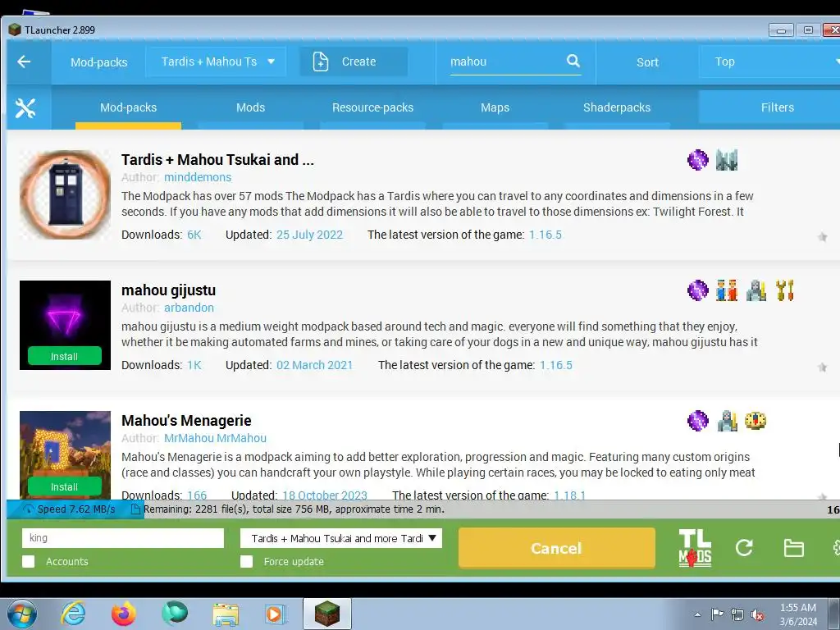Tick the Accounts checkbox
Image resolution: width=840 pixels, height=630 pixels.
[x=29, y=561]
